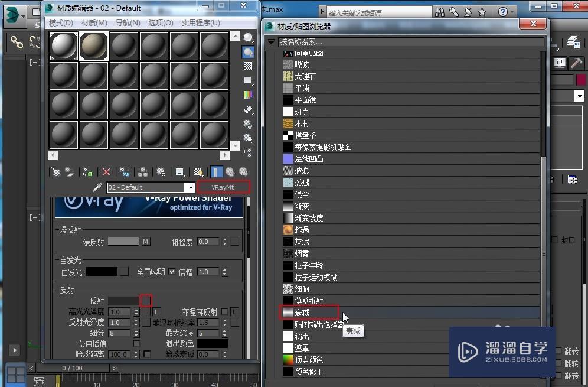Image resolution: width=588 pixels, height=387 pixels.
Task: Toggle Show Shaded Material in Viewport icon
Action: [198, 172]
